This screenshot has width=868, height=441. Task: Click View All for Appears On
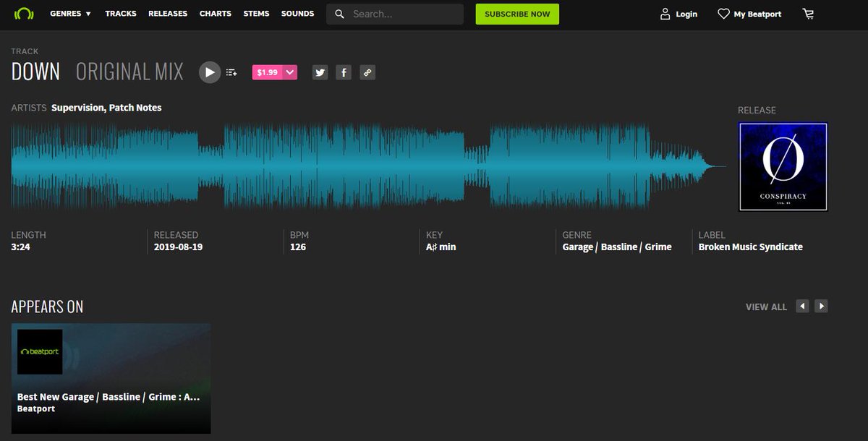coord(766,307)
